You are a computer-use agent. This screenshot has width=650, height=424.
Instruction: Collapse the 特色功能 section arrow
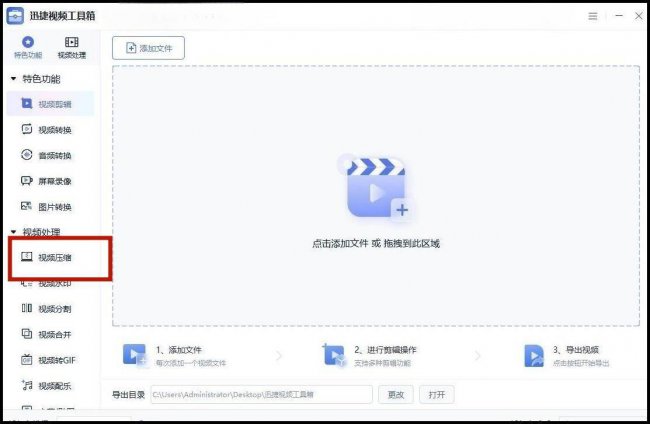13,78
